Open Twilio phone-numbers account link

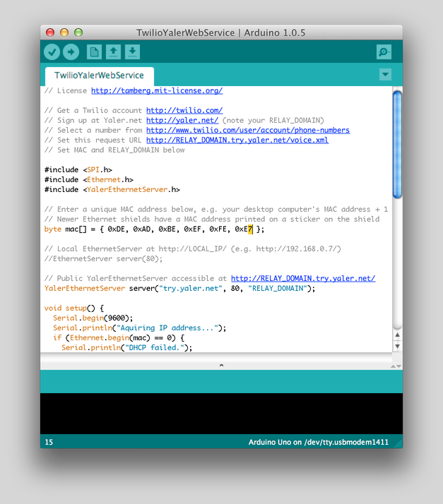(248, 130)
